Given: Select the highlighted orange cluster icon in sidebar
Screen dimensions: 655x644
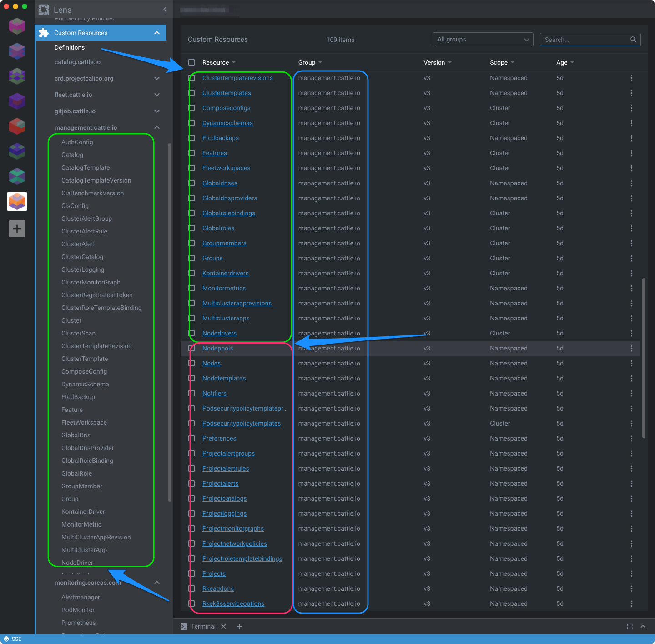Looking at the screenshot, I should tap(17, 202).
